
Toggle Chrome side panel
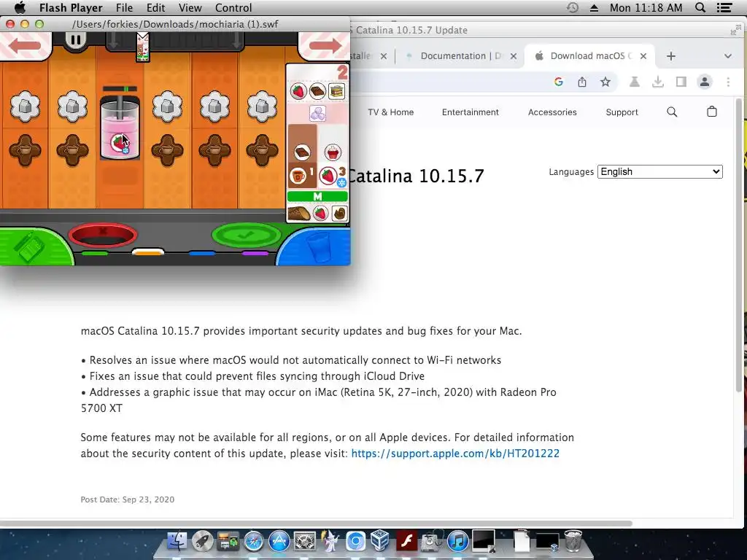tap(681, 82)
